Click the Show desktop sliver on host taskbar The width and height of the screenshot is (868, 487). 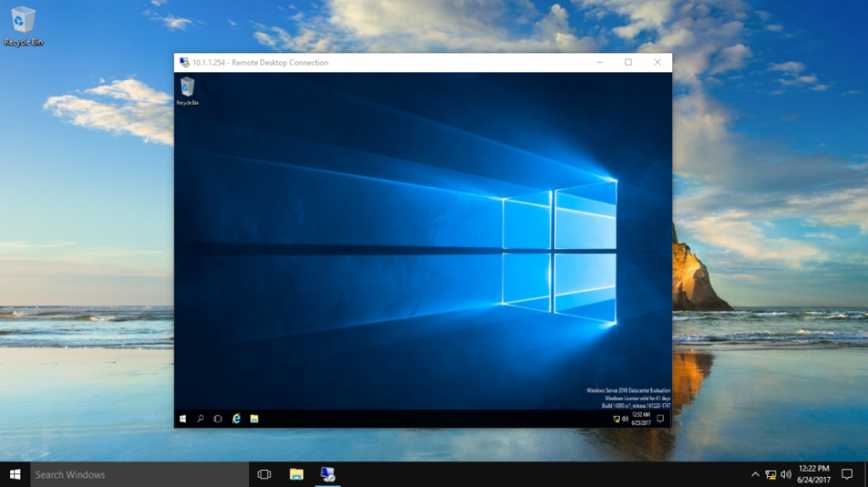click(865, 474)
